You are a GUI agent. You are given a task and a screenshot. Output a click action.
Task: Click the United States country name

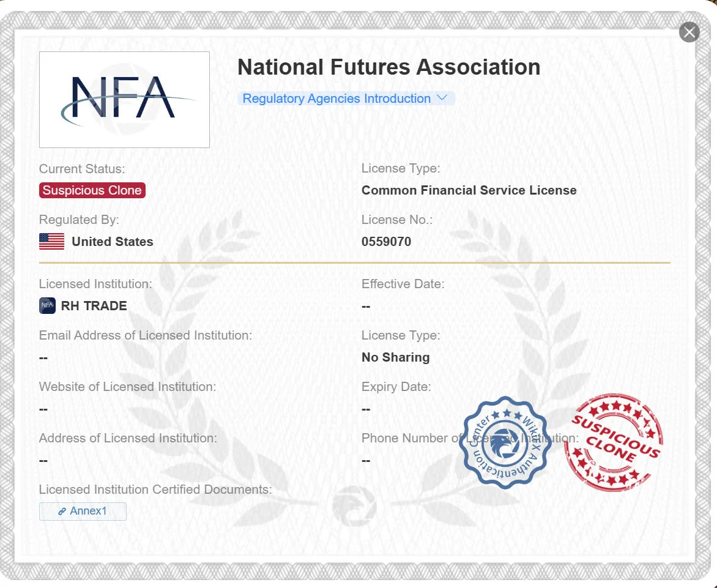point(113,242)
